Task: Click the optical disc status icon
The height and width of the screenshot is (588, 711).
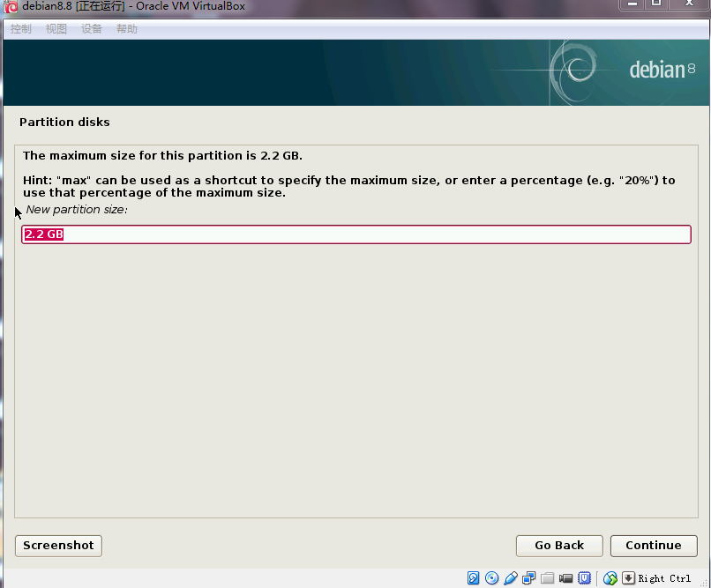Action: [492, 578]
